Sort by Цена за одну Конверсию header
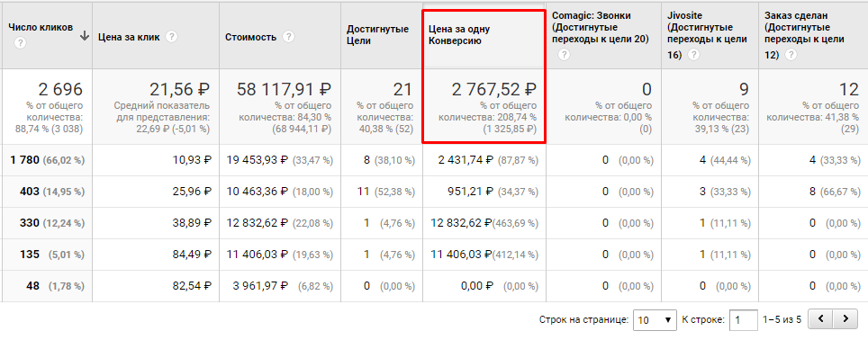 click(459, 34)
